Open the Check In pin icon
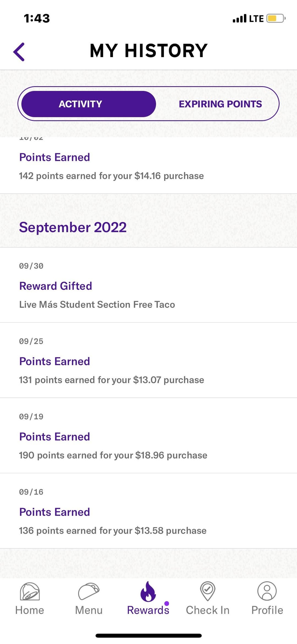The height and width of the screenshot is (644, 297). point(208,591)
